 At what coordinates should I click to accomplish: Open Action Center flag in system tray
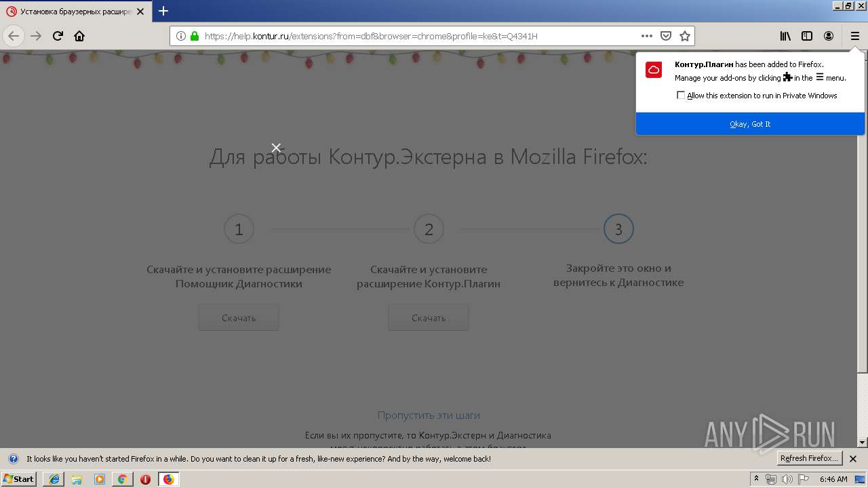click(804, 479)
